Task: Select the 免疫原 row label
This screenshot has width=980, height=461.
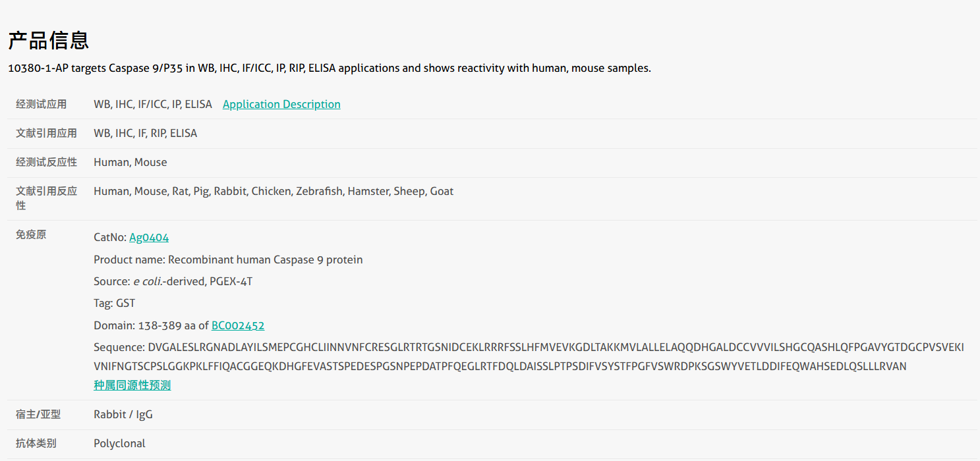Action: [x=31, y=234]
